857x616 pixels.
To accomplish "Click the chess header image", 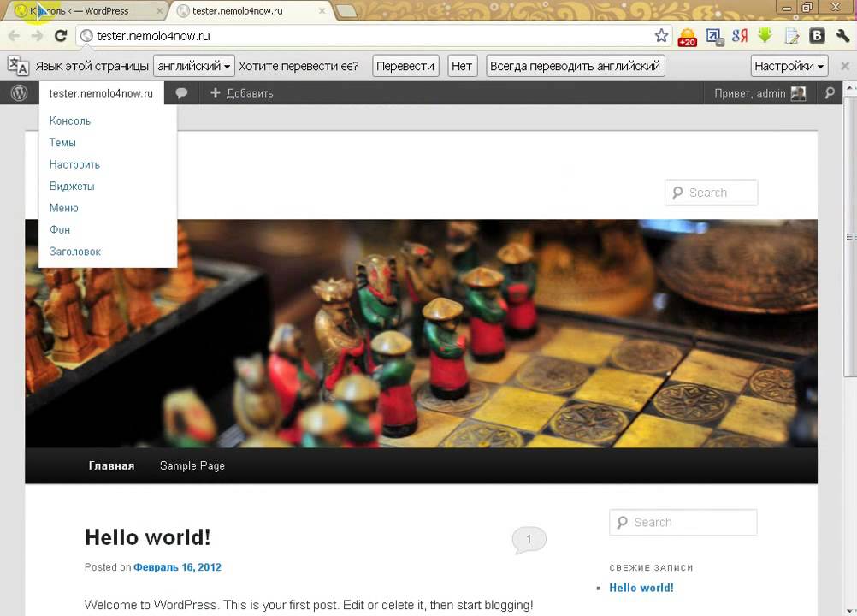I will coord(421,334).
